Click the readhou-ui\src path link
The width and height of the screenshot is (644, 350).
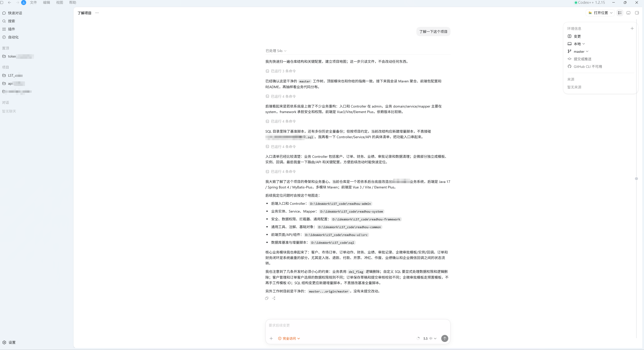tap(336, 235)
